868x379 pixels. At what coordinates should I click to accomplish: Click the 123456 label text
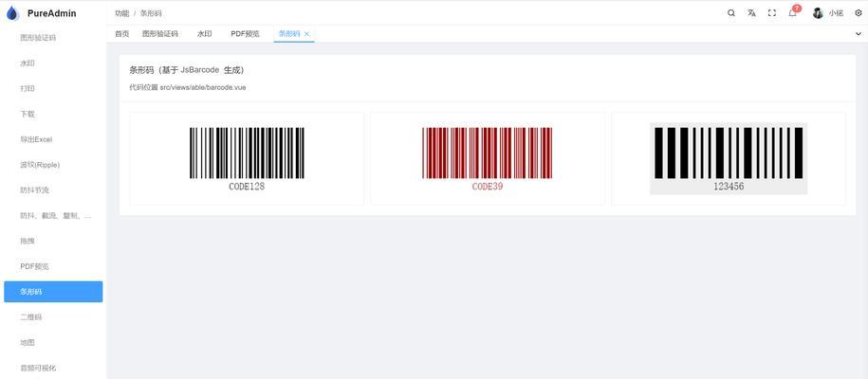click(729, 187)
